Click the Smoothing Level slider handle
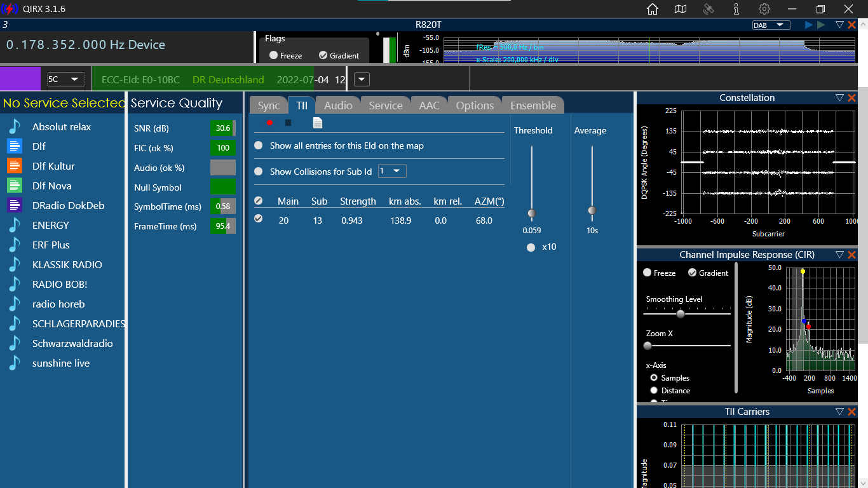 681,314
